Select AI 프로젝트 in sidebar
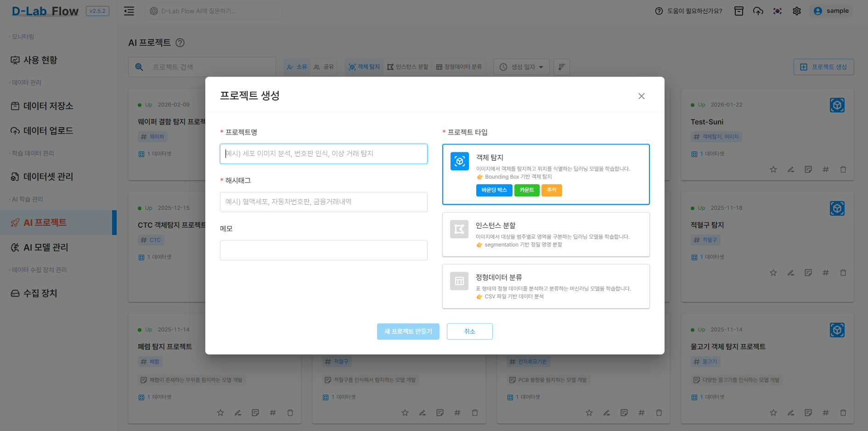 [58, 223]
